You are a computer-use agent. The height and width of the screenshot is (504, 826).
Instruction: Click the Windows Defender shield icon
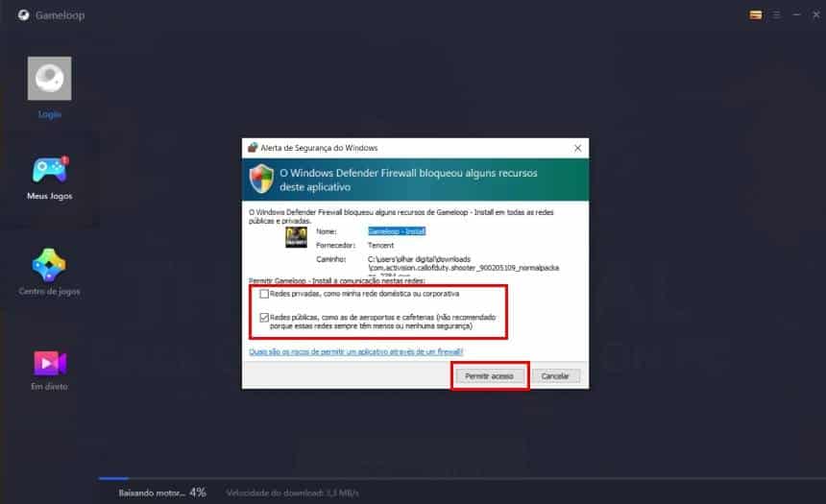pyautogui.click(x=261, y=179)
